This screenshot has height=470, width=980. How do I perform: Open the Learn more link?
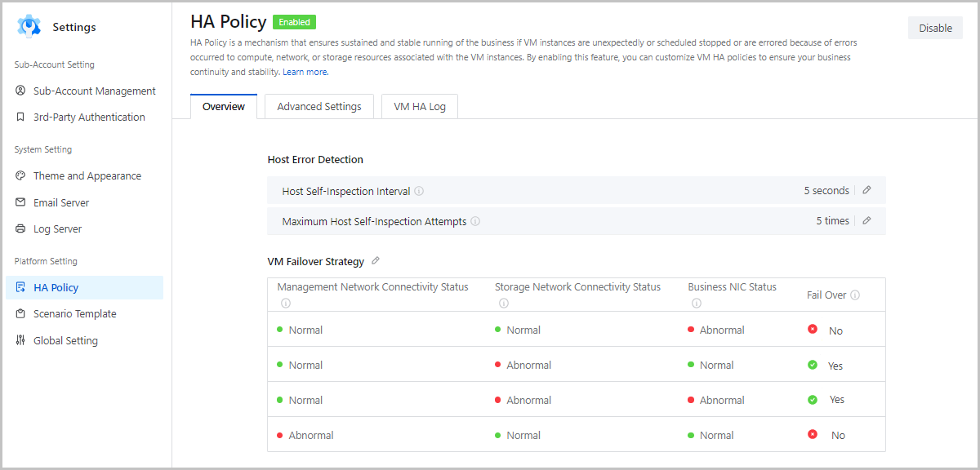point(305,72)
